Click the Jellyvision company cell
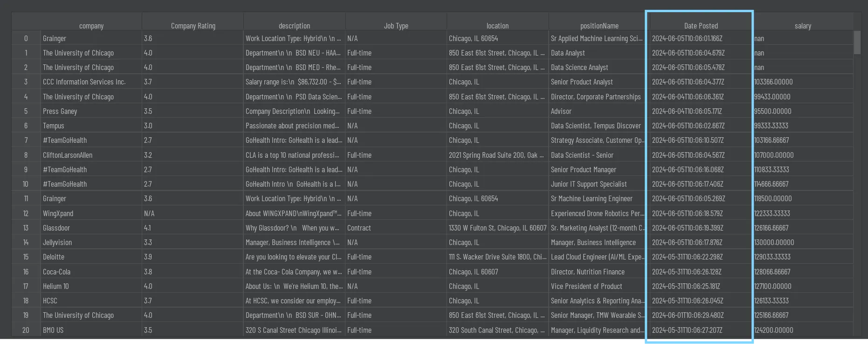 click(x=91, y=242)
